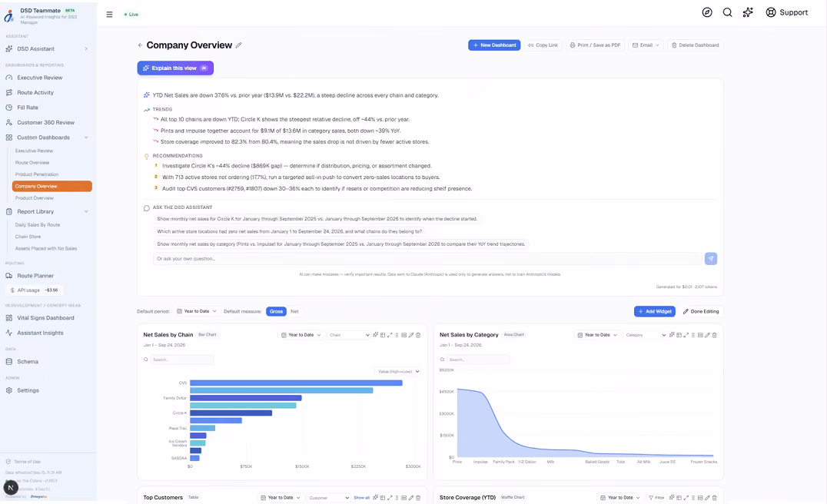The image size is (827, 504).
Task: Open Assets Placed with No Sales report
Action: tap(46, 248)
